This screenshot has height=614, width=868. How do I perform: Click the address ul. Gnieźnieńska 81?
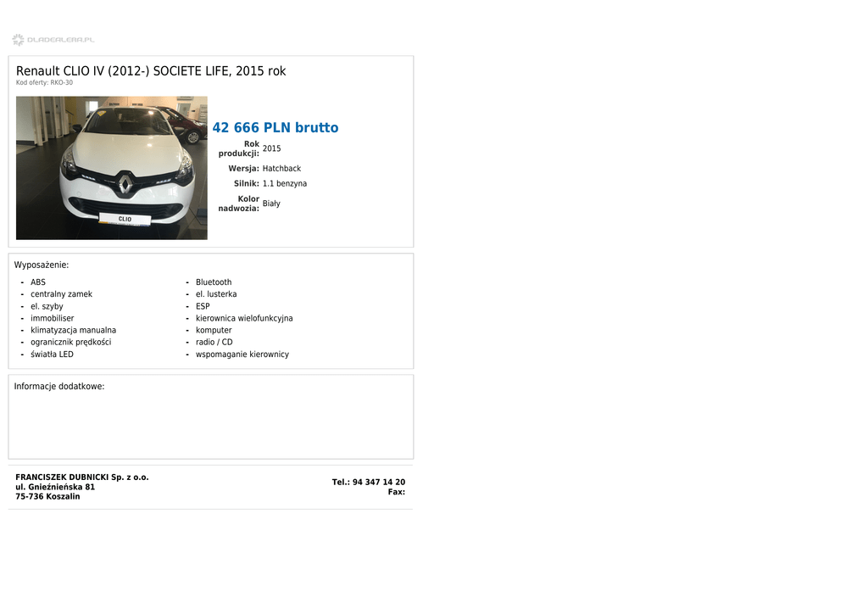55,487
